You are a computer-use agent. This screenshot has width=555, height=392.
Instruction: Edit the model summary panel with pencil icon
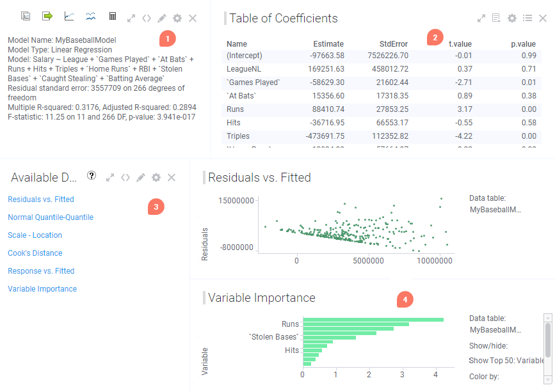point(162,19)
